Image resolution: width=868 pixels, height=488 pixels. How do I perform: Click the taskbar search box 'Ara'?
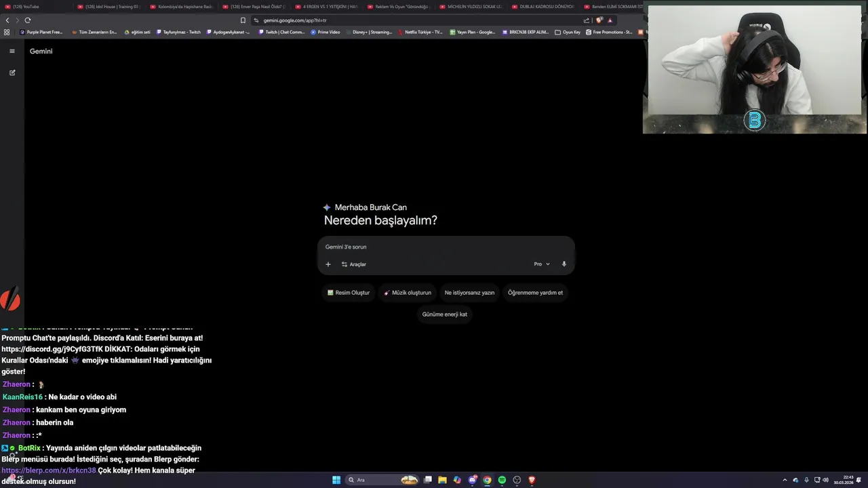click(383, 480)
